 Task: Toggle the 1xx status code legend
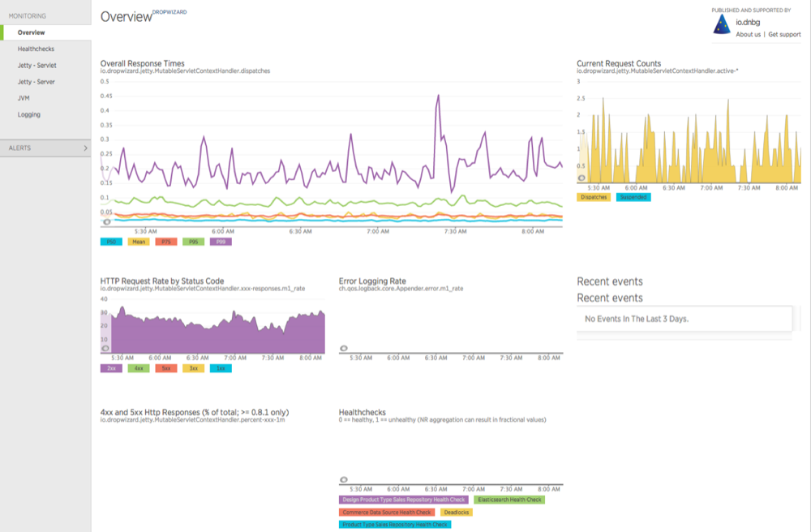pyautogui.click(x=221, y=368)
